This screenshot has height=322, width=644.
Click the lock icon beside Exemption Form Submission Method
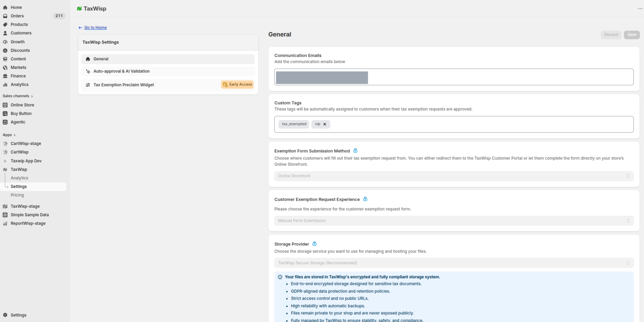coord(355,151)
